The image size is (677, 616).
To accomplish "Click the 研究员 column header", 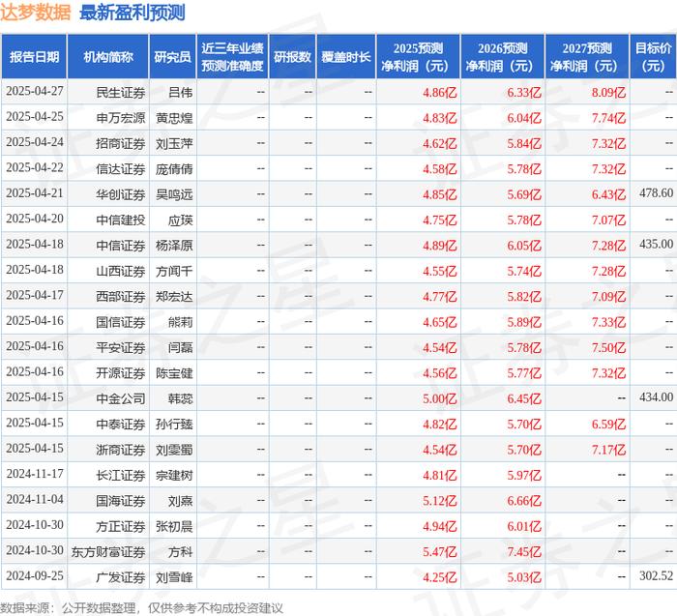I will tap(173, 57).
